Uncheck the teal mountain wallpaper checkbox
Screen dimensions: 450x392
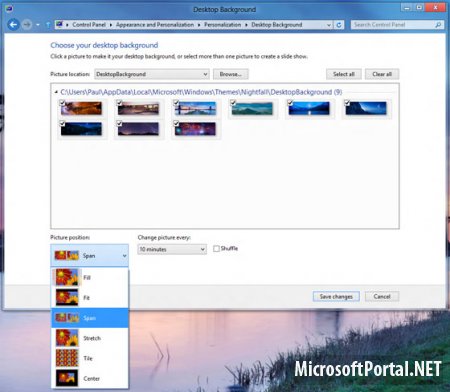233,103
